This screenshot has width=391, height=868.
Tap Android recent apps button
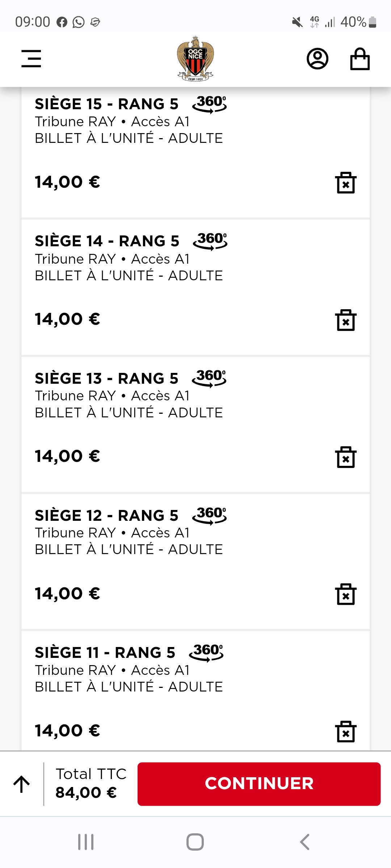pyautogui.click(x=86, y=842)
